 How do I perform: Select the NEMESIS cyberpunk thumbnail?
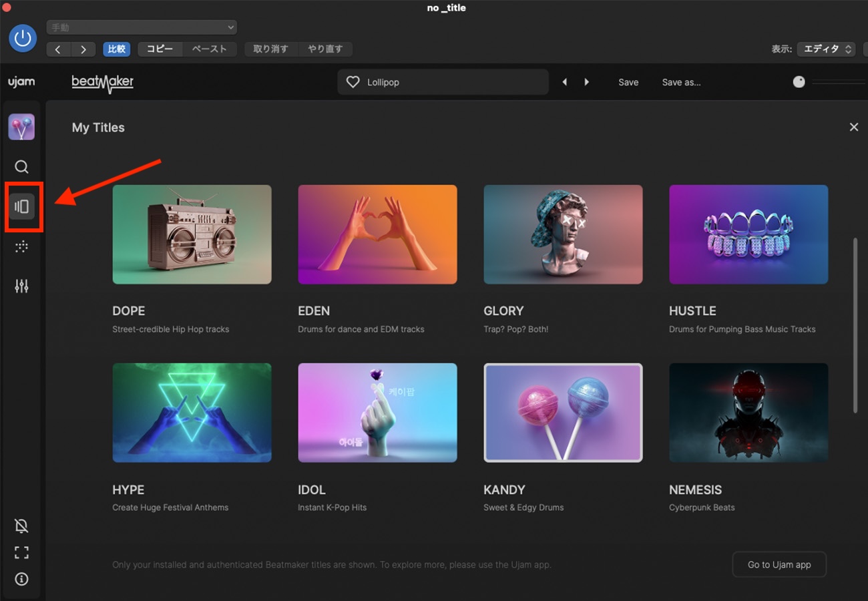(749, 413)
